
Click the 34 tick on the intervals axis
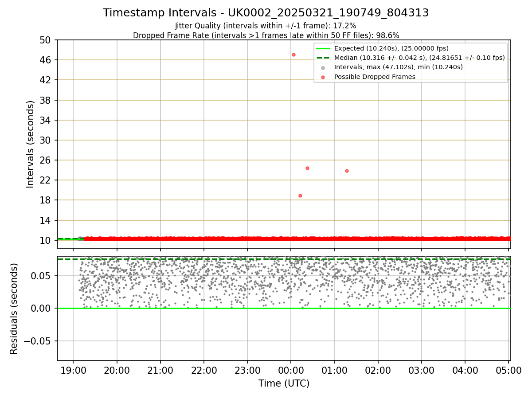[46, 120]
